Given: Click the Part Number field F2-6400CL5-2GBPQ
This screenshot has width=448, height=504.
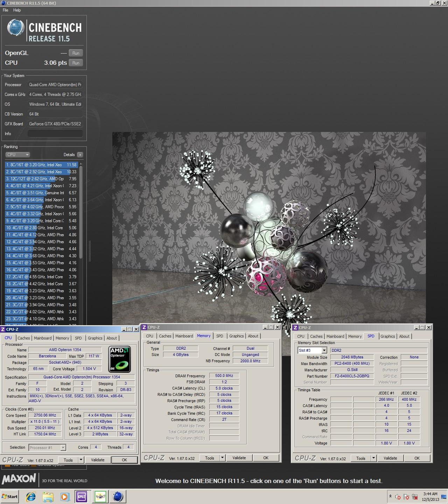Looking at the screenshot, I should click(x=352, y=376).
